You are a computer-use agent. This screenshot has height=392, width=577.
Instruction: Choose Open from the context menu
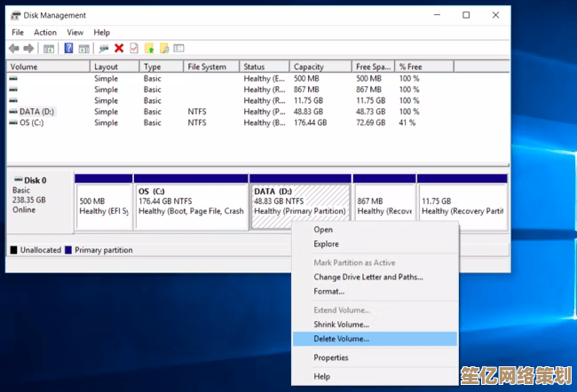pos(375,230)
